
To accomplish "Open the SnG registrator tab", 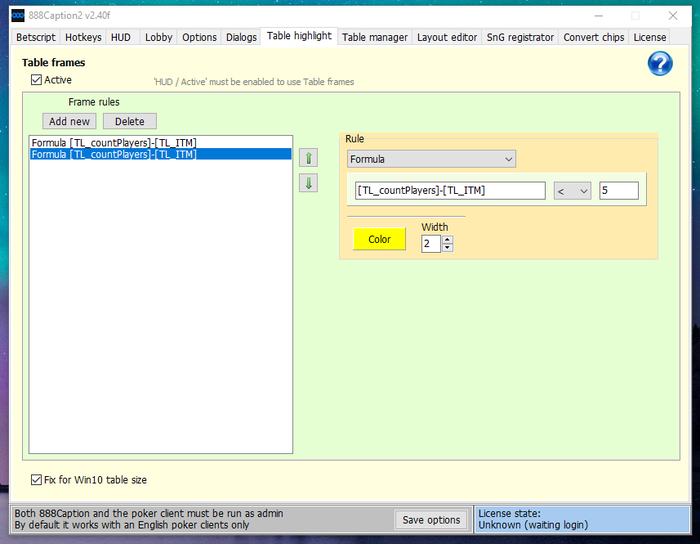I will [x=520, y=37].
